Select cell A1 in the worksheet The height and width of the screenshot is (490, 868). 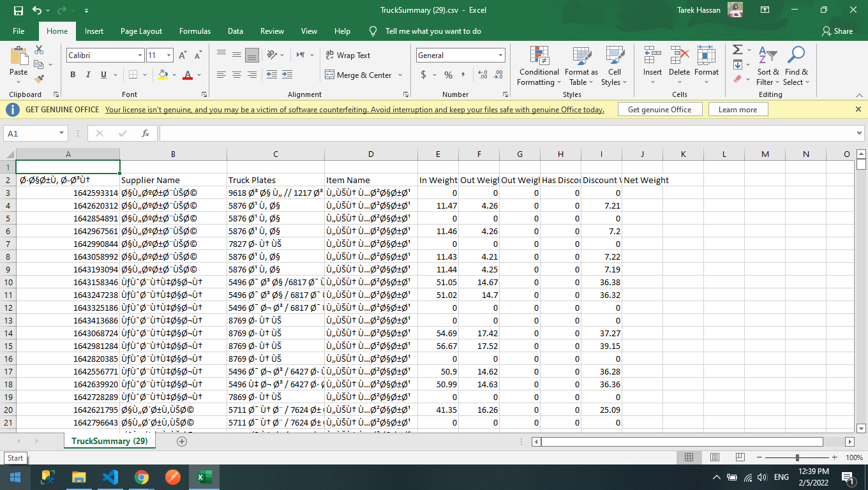point(67,166)
